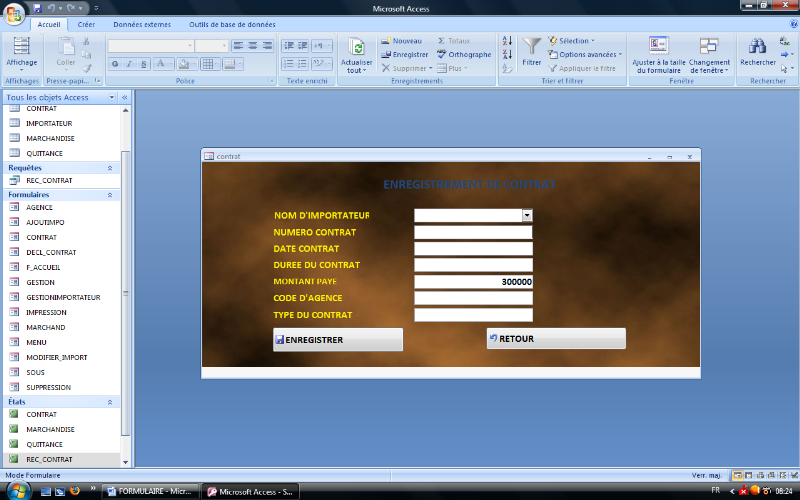Screen dimensions: 800x500
Task: Align text right
Action: tap(267, 46)
